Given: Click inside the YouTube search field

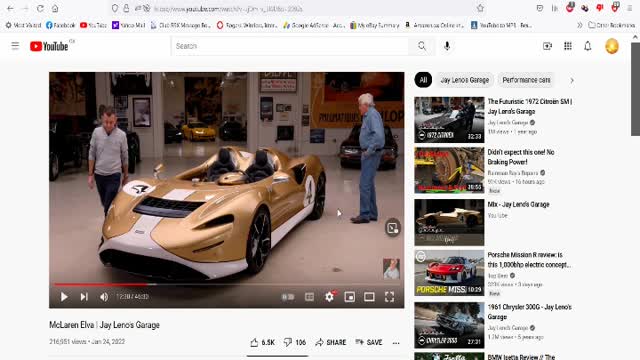Looking at the screenshot, I should 290,46.
